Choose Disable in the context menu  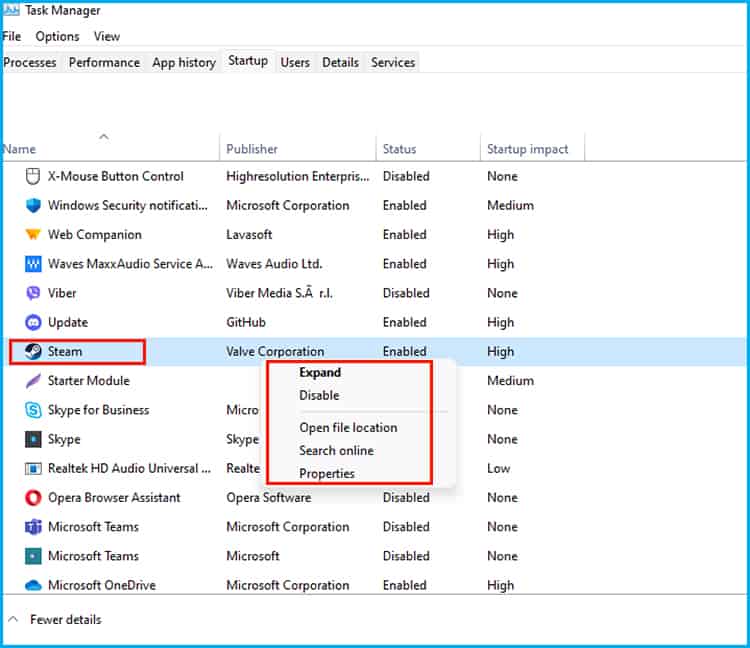[319, 395]
